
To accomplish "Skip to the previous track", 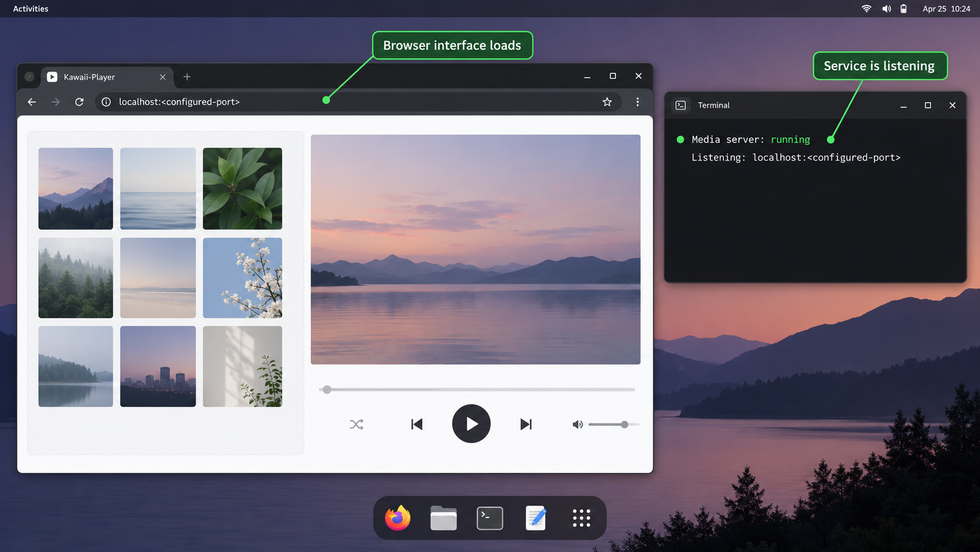I will coord(417,424).
